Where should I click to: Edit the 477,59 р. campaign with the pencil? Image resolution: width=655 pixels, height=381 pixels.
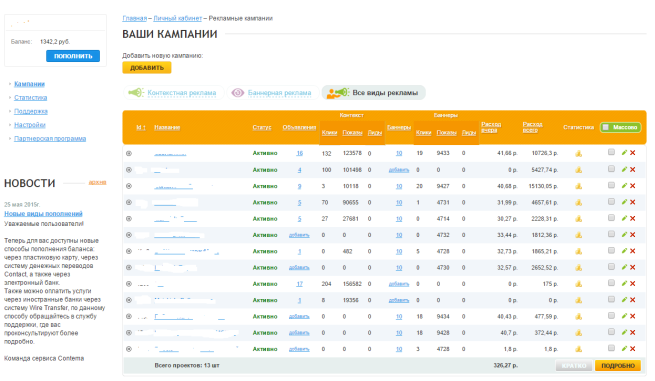[x=624, y=316]
